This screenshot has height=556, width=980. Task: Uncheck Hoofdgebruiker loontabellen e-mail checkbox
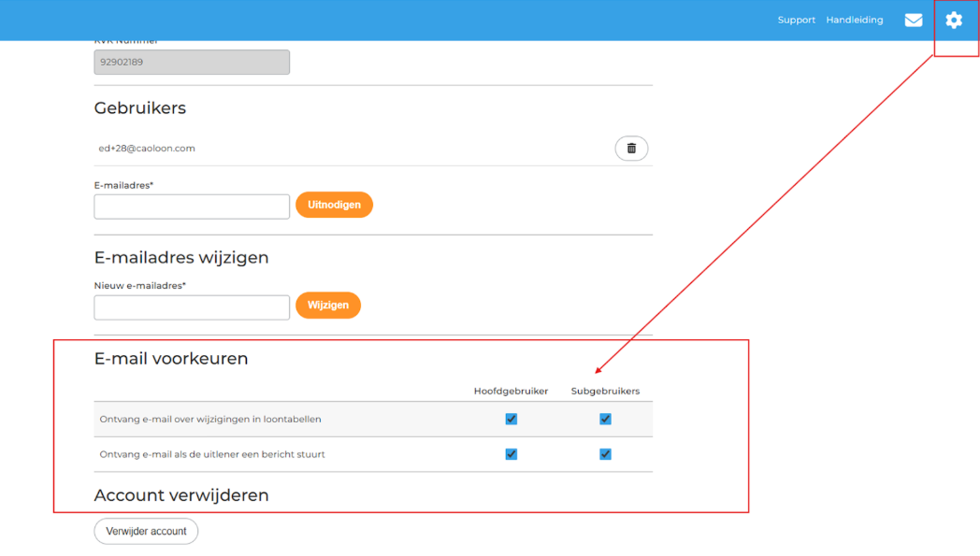511,420
